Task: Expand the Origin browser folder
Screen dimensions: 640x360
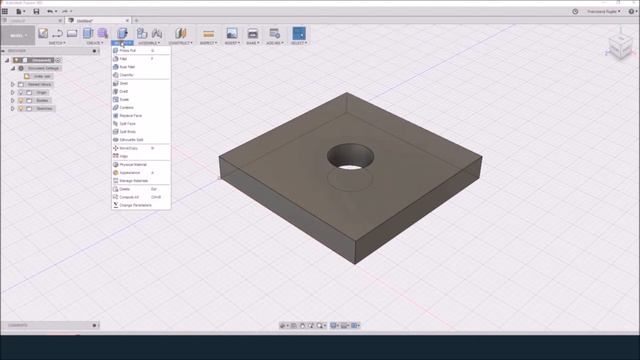Action: click(x=13, y=93)
